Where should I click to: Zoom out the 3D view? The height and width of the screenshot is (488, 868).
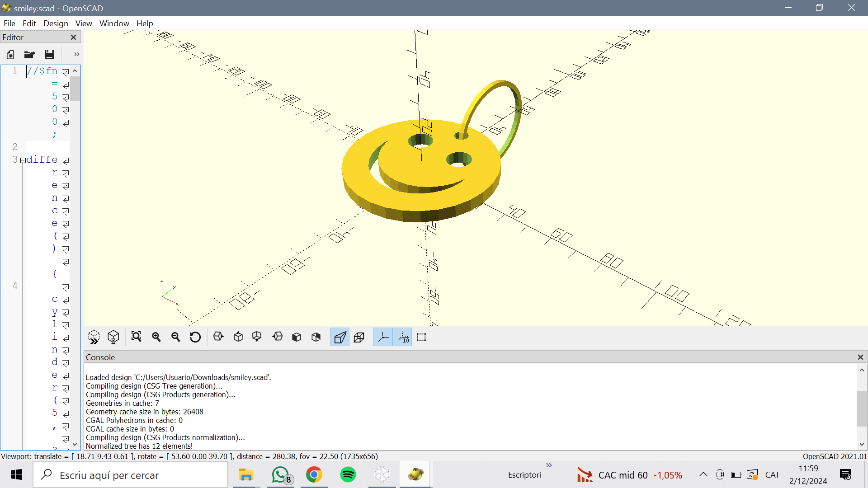pyautogui.click(x=176, y=337)
